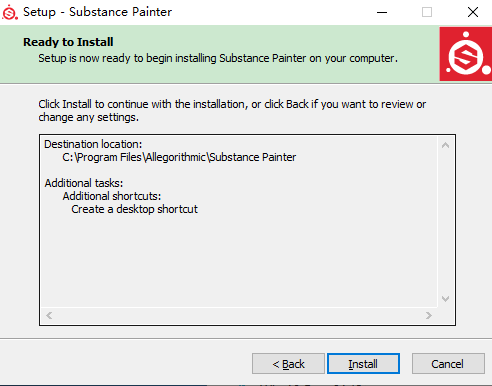Cancel the Substance Painter setup
Image resolution: width=492 pixels, height=386 pixels.
[x=448, y=363]
